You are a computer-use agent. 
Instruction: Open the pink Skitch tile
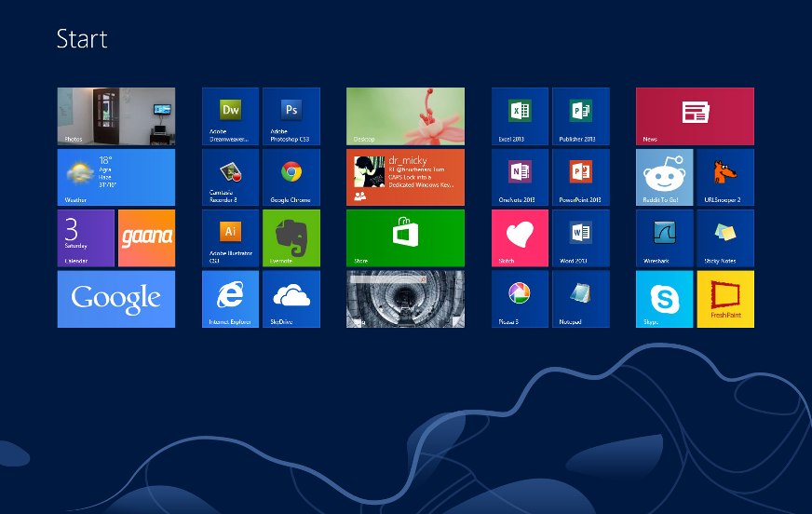pos(520,238)
